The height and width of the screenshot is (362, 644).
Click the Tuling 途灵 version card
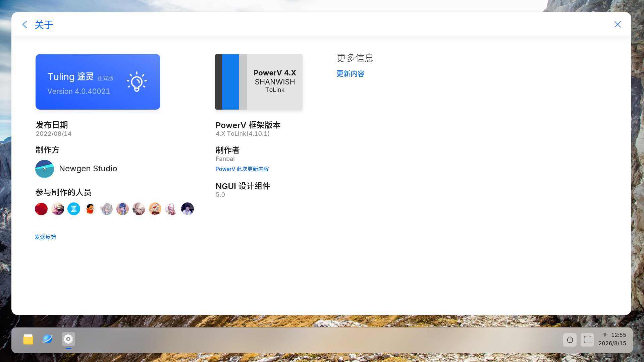tap(98, 82)
